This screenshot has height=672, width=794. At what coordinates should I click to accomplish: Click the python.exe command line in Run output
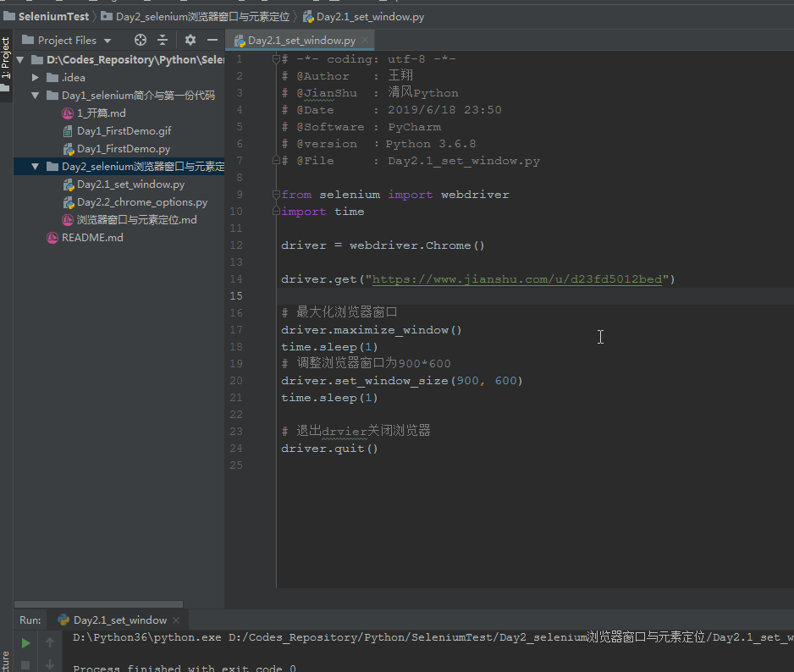click(433, 637)
